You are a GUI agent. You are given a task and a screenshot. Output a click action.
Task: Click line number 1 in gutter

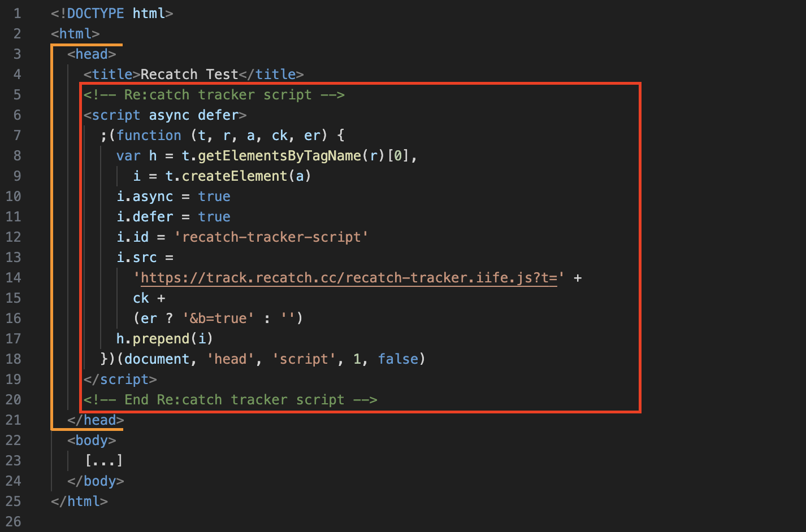point(17,14)
